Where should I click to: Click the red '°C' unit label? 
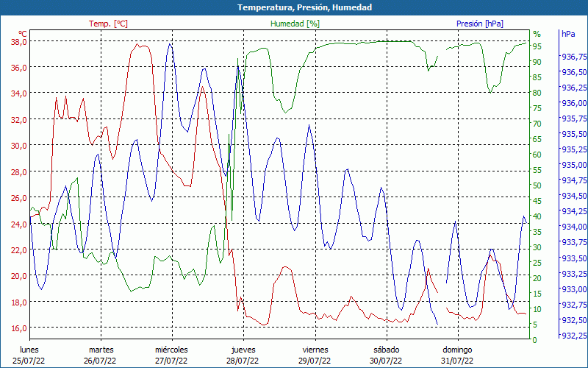click(x=23, y=33)
